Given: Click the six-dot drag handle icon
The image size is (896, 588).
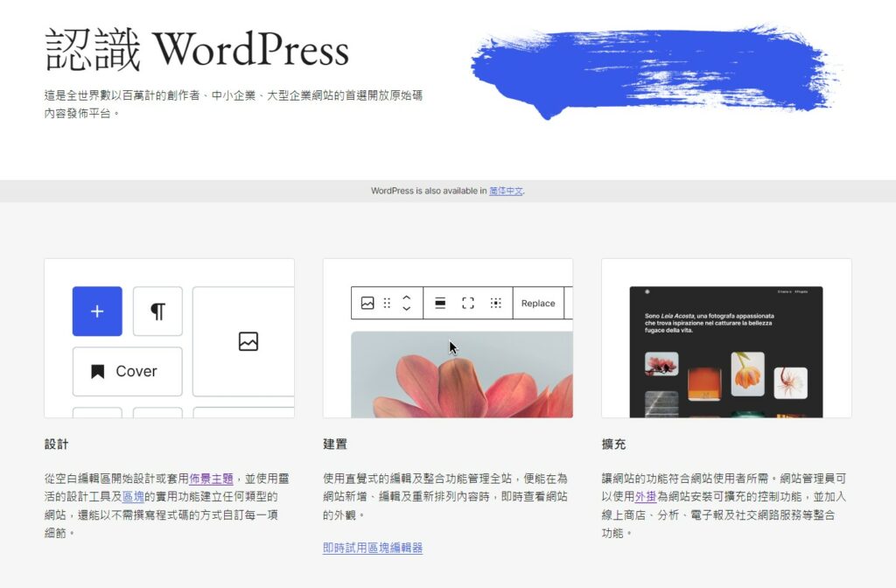Looking at the screenshot, I should [x=387, y=303].
